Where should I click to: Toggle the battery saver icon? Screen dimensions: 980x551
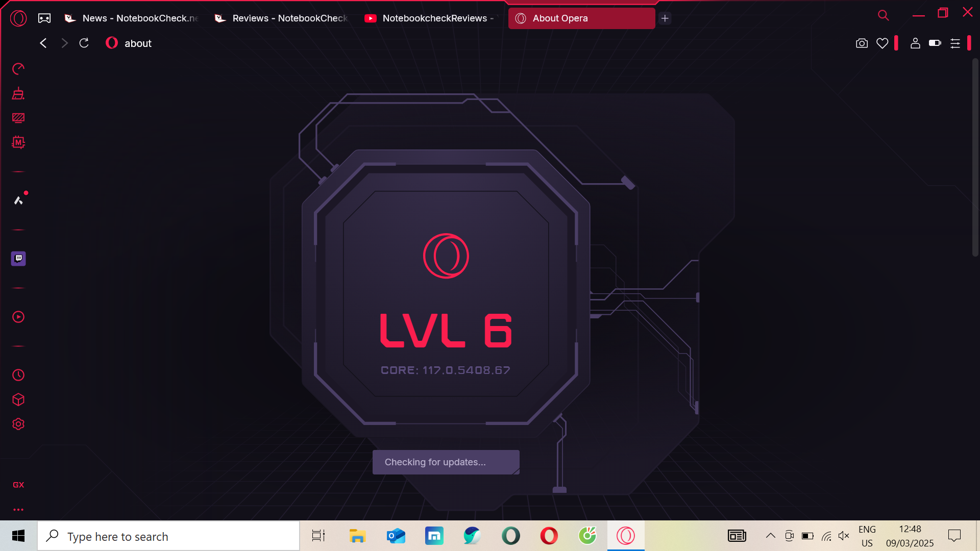click(x=935, y=43)
